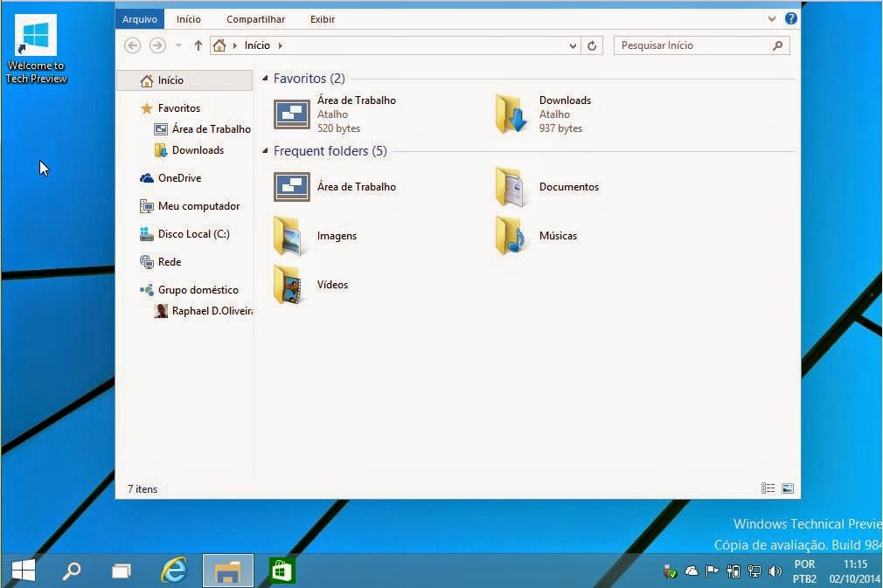Switch to large icons view in the status bar
Image resolution: width=883 pixels, height=588 pixels.
(788, 488)
